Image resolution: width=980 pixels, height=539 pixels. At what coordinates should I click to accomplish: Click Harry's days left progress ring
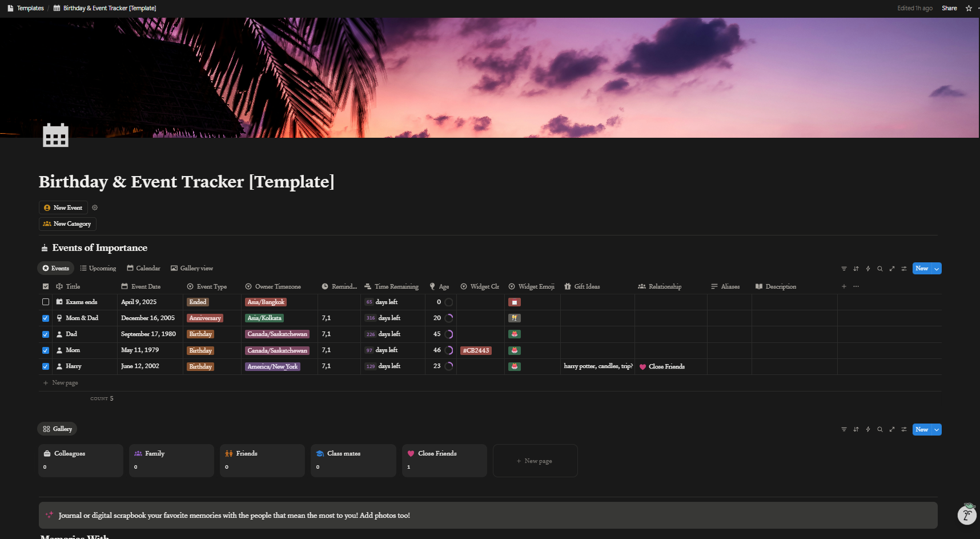(449, 366)
